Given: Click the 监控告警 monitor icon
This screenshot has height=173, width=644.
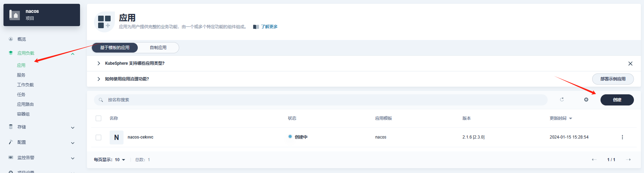Looking at the screenshot, I should 11,157.
